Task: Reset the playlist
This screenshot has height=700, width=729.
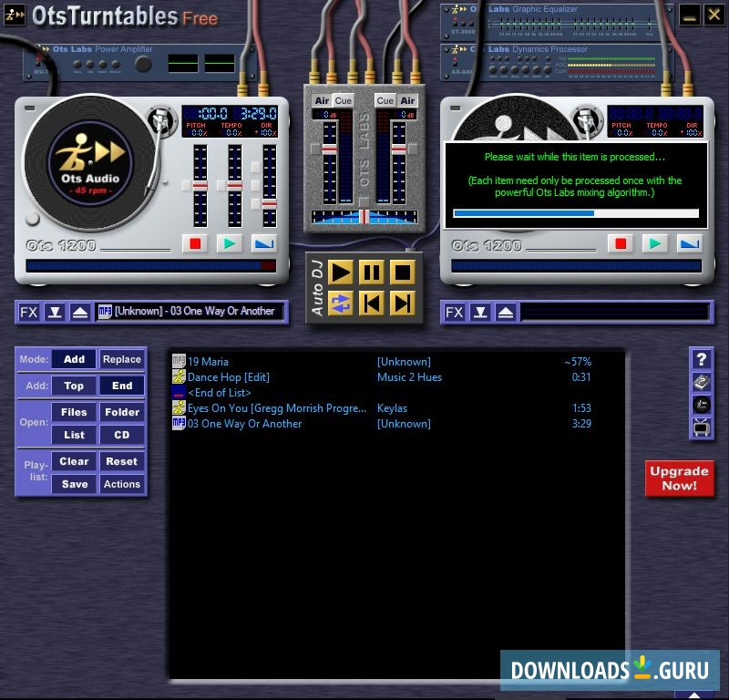Action: [122, 461]
